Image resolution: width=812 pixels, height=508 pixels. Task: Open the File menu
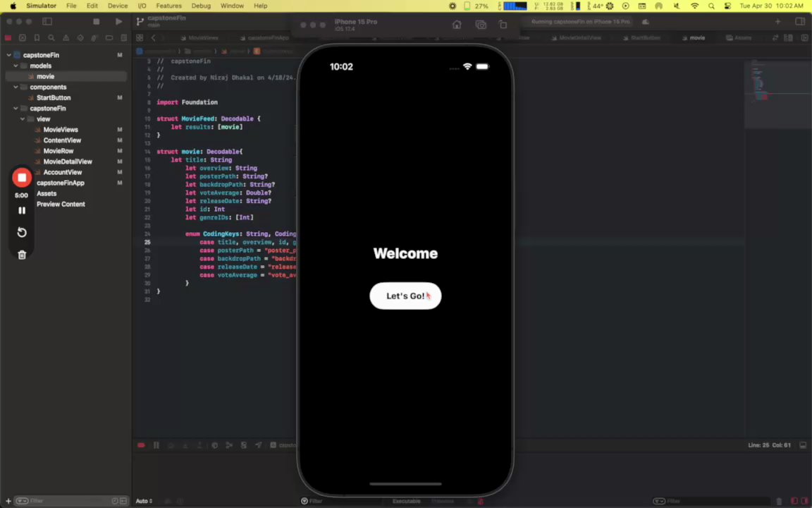71,6
